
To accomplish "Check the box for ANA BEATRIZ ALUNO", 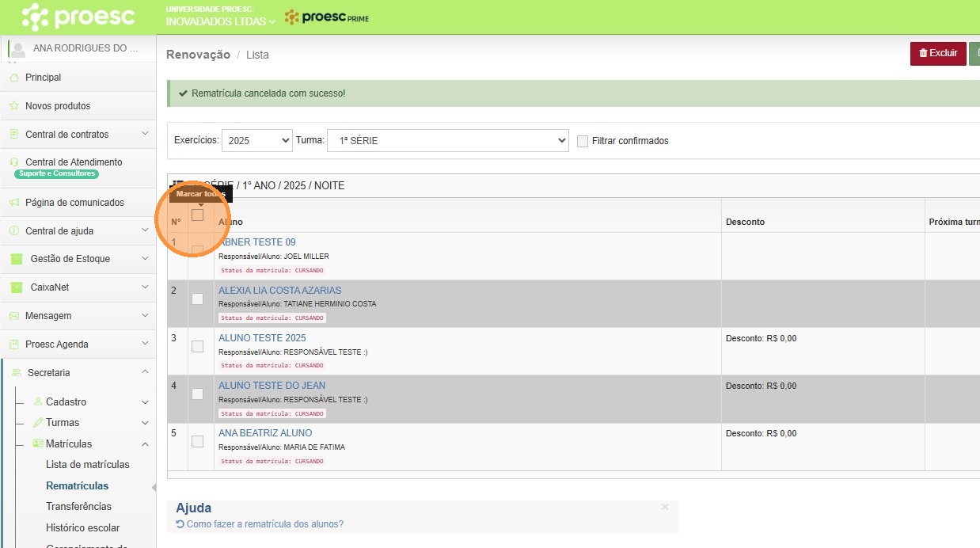I will 198,441.
